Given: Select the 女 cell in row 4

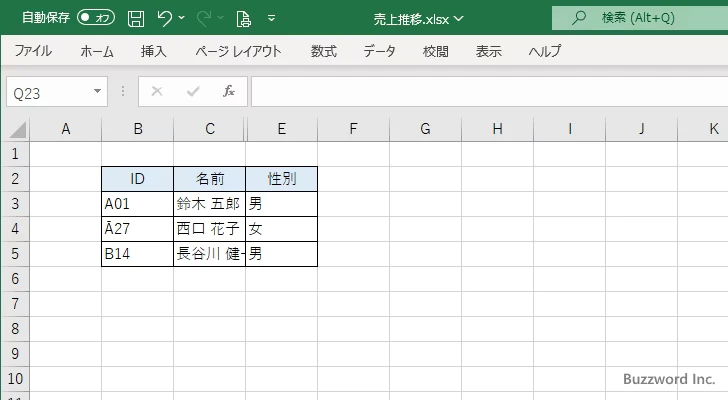Looking at the screenshot, I should coord(281,229).
